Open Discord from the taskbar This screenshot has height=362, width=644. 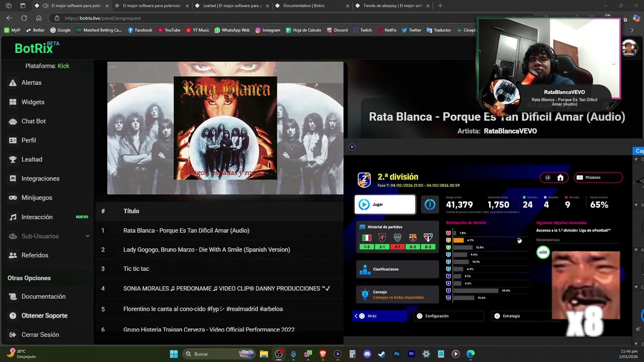[x=367, y=354]
